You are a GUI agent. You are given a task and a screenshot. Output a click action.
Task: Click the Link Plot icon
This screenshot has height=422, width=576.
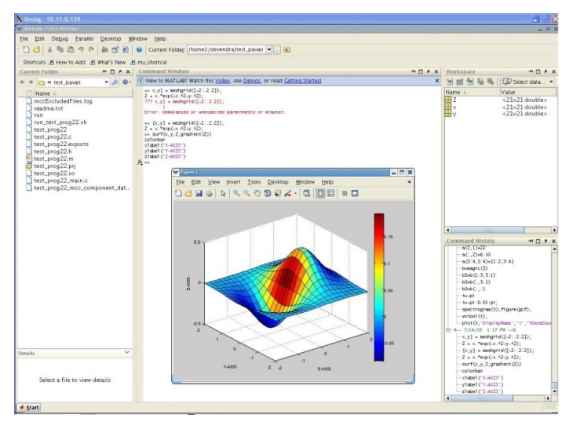tap(306, 193)
